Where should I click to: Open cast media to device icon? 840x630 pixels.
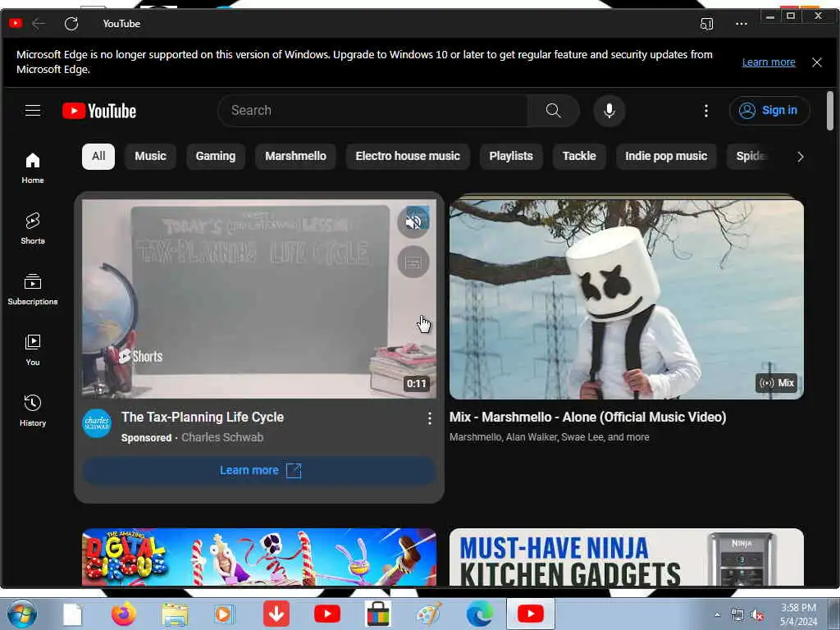coord(706,24)
